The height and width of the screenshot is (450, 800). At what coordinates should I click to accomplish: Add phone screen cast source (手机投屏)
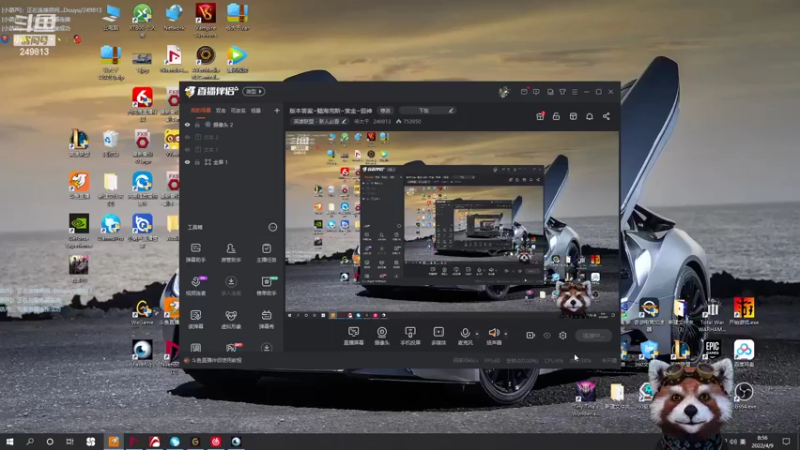pos(410,336)
